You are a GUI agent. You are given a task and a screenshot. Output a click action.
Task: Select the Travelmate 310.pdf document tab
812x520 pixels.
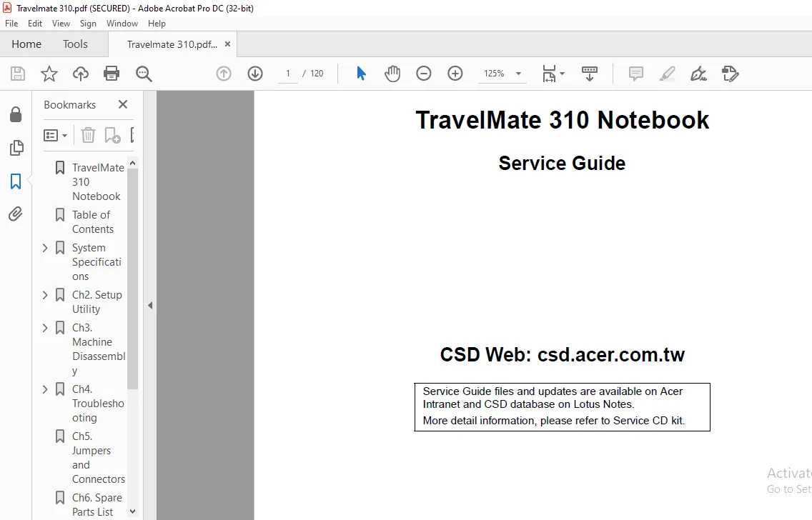(172, 44)
